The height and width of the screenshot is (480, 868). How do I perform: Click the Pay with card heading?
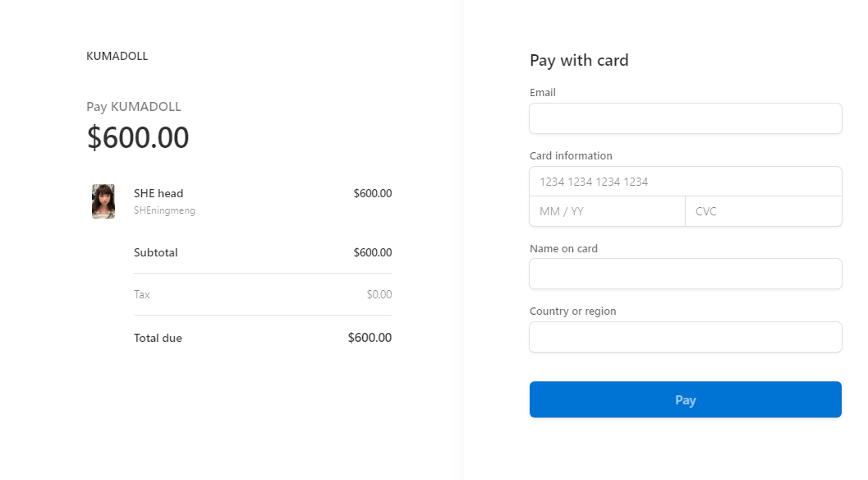(579, 60)
